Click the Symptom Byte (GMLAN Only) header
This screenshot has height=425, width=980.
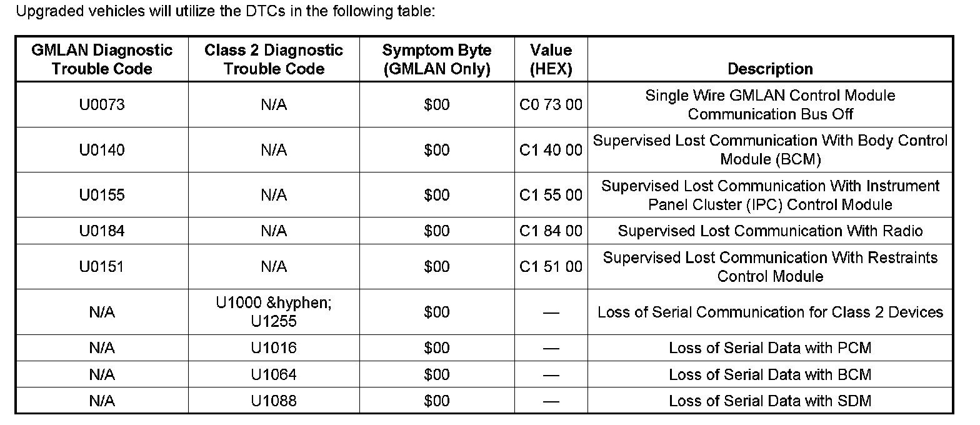436,59
